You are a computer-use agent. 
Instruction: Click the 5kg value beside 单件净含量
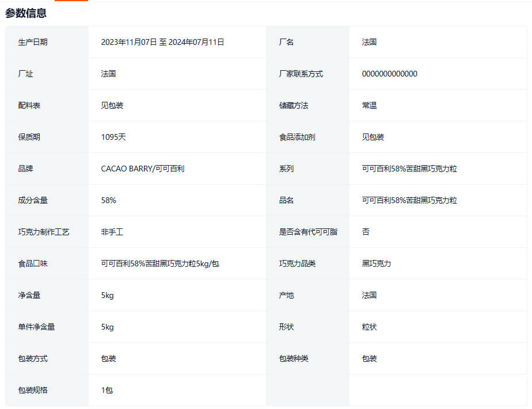(x=107, y=327)
